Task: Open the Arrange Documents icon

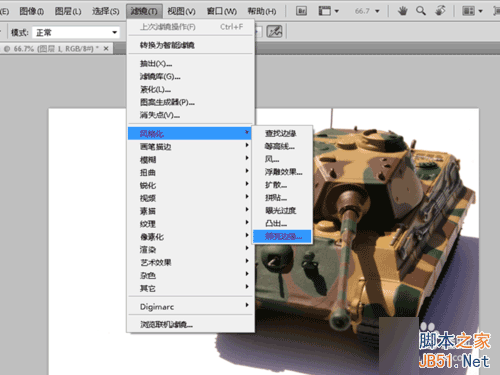Action: pyautogui.click(x=472, y=11)
